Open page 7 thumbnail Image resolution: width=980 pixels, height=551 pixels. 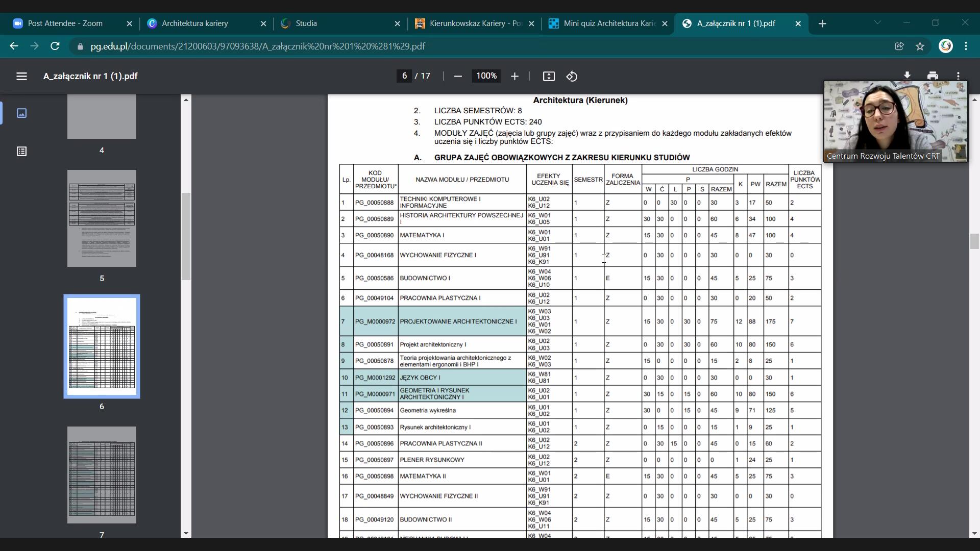pyautogui.click(x=102, y=474)
